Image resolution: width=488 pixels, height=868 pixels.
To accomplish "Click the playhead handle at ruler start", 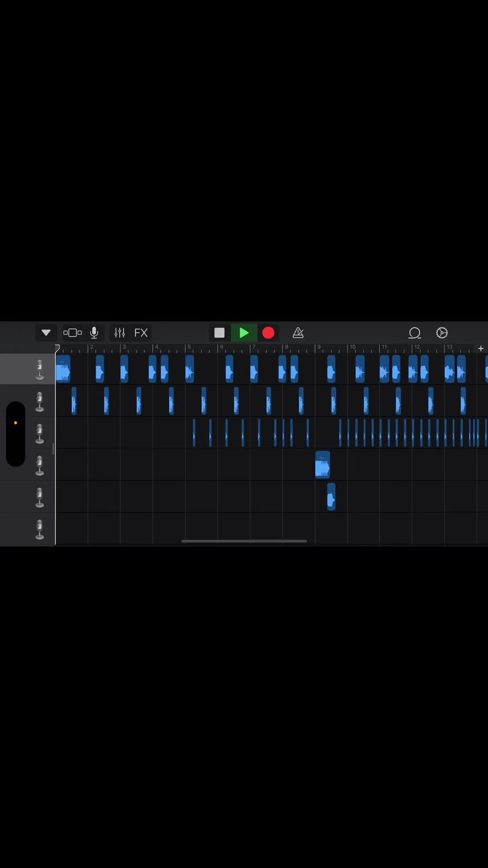I will (57, 348).
